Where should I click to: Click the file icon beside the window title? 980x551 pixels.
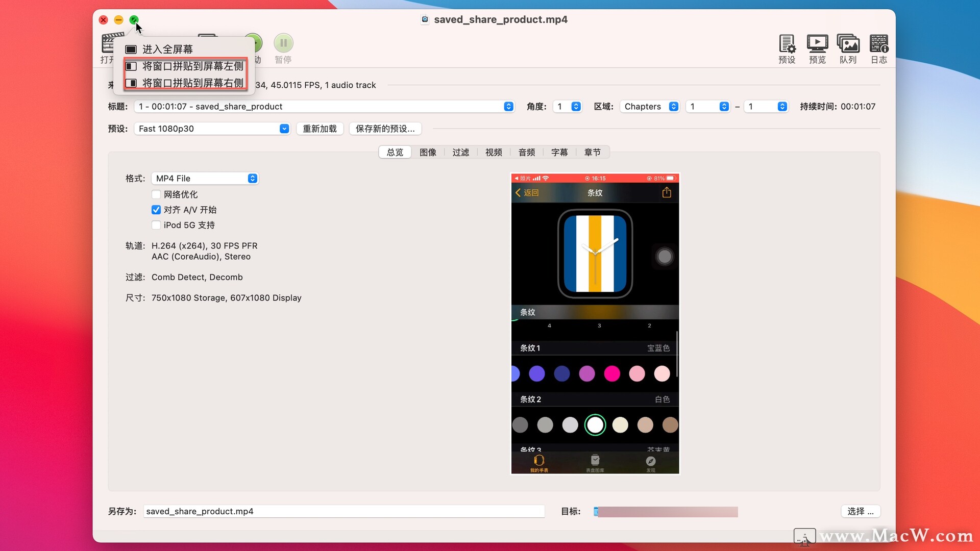[x=425, y=19]
